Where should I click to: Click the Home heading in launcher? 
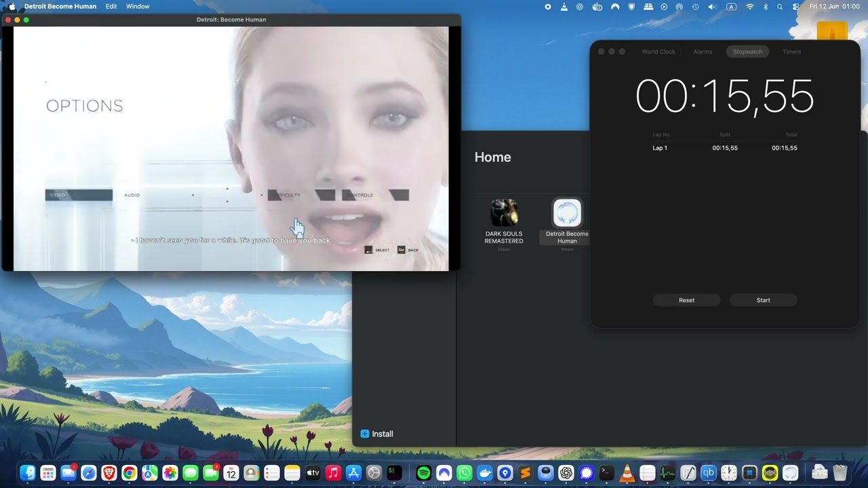pos(492,157)
